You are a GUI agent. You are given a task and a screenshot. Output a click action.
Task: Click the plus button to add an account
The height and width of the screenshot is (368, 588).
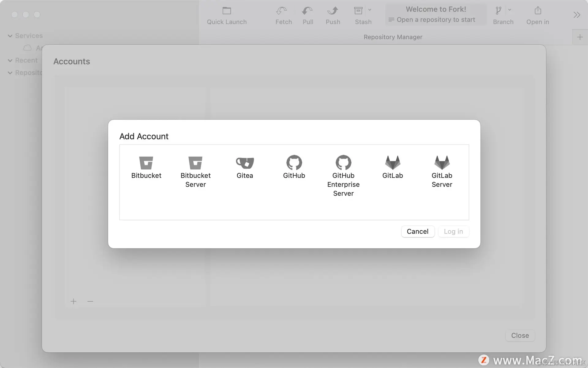73,302
